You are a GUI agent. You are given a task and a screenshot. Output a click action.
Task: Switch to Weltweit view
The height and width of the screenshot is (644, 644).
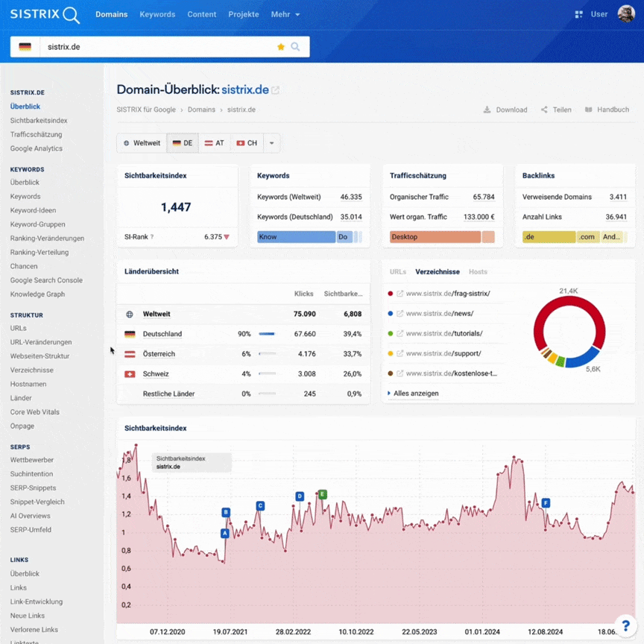click(x=142, y=143)
